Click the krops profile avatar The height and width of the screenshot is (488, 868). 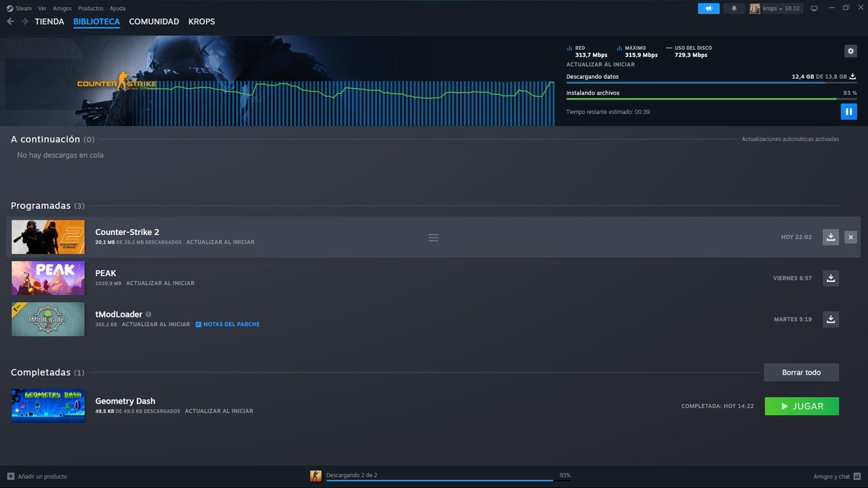tap(754, 8)
